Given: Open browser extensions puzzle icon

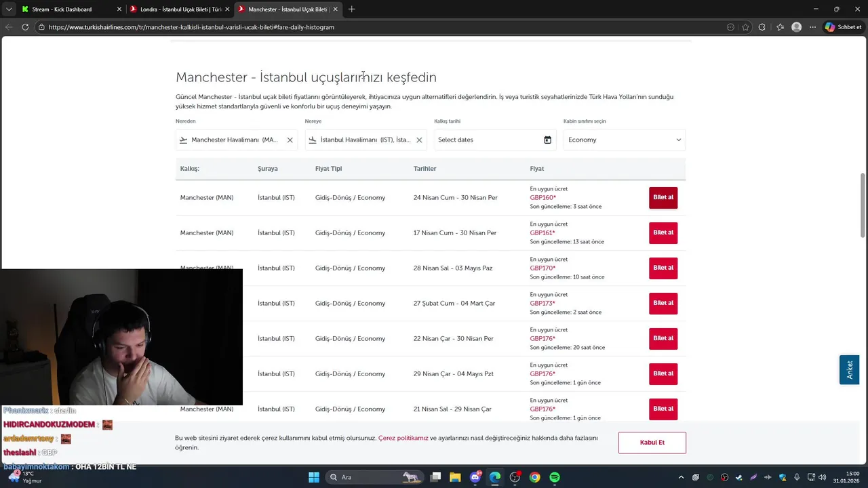Looking at the screenshot, I should point(762,27).
